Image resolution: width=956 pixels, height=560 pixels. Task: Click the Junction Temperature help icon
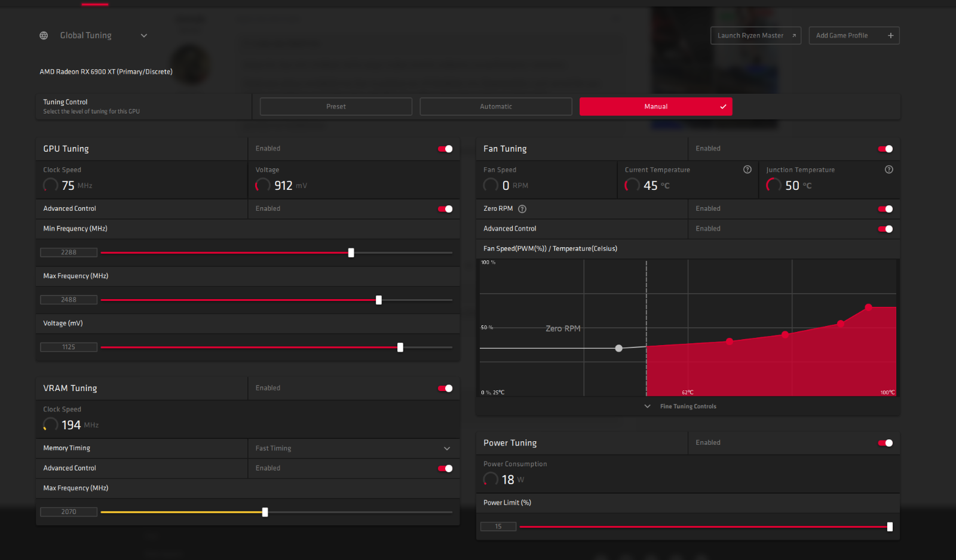(889, 170)
